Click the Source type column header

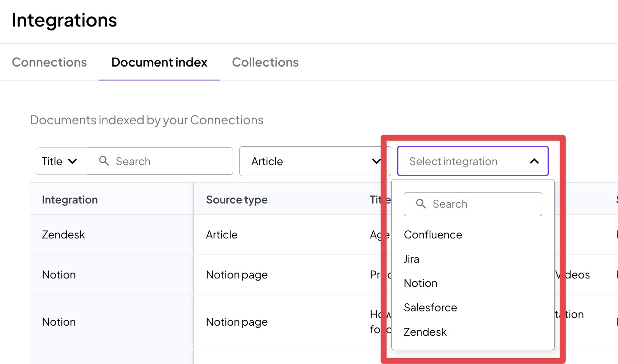click(237, 200)
